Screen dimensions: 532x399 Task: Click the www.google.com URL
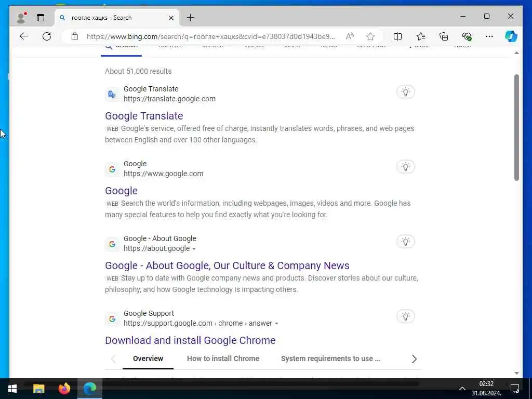point(163,174)
